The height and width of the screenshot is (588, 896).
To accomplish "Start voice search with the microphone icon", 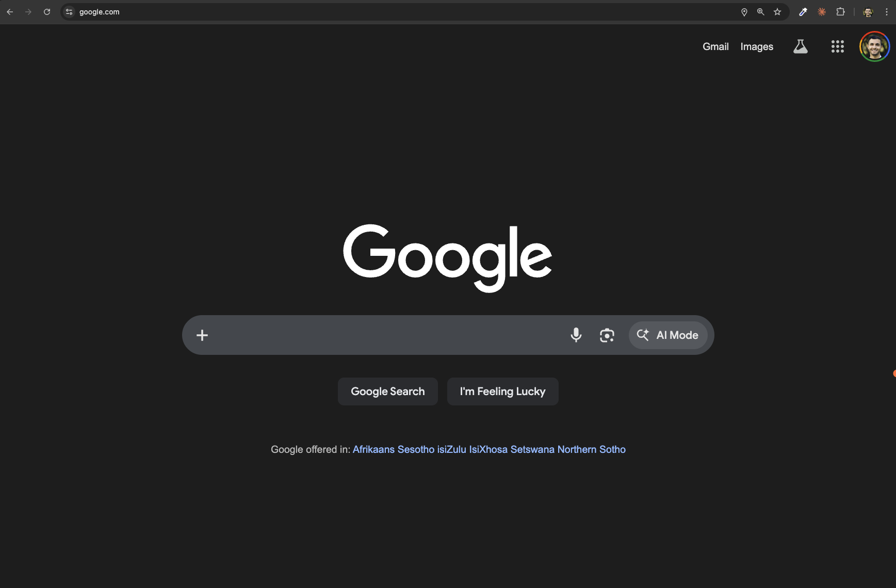I will tap(576, 335).
